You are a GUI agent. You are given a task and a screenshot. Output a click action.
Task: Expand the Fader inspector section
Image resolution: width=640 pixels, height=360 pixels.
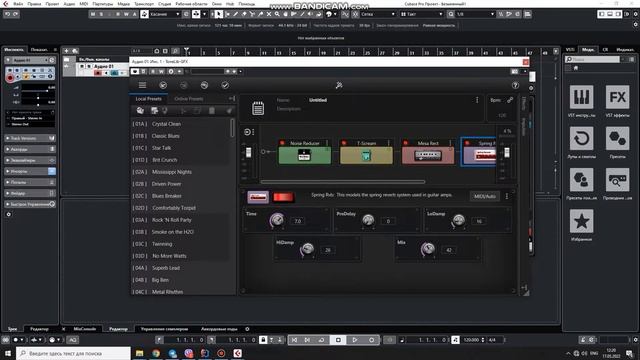tap(30, 193)
